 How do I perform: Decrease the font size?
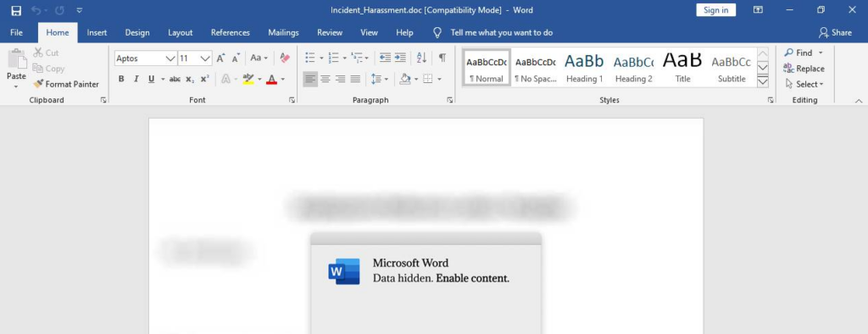[x=236, y=58]
